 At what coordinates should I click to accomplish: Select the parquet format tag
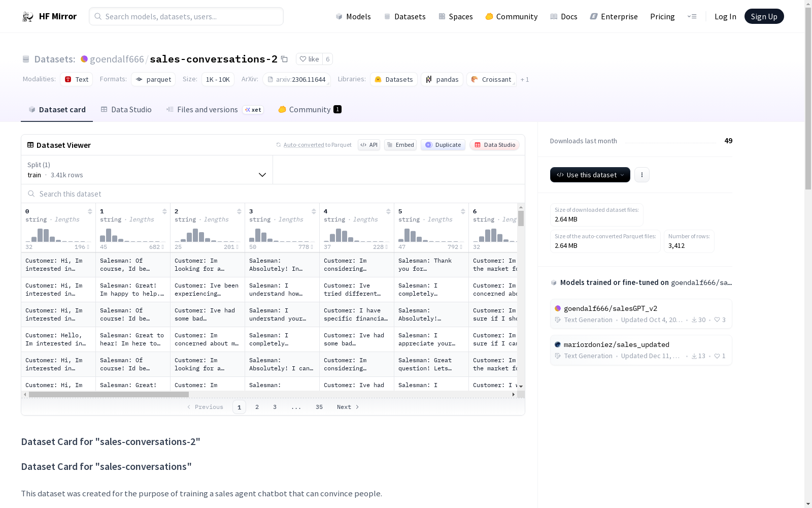click(153, 79)
